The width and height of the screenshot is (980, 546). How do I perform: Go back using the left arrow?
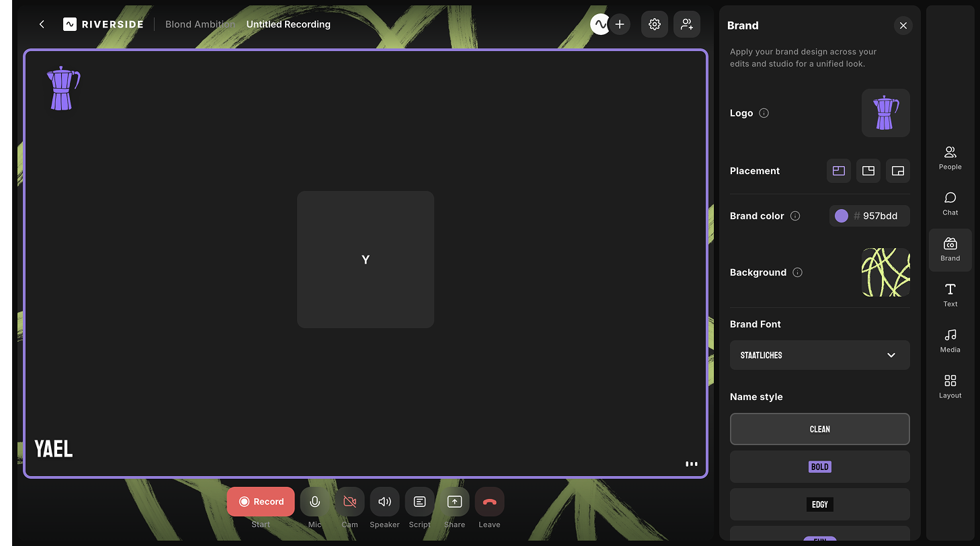42,24
